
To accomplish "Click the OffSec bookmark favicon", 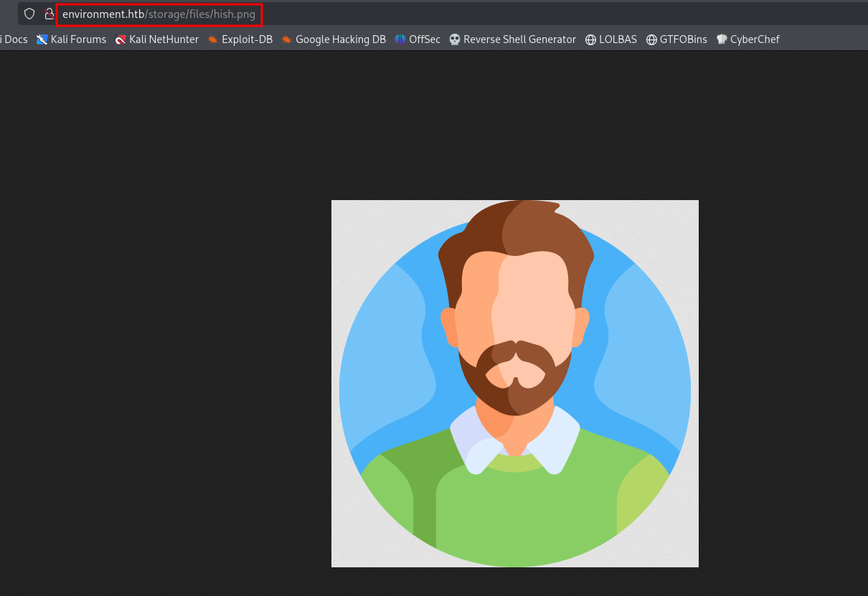I will click(x=400, y=39).
